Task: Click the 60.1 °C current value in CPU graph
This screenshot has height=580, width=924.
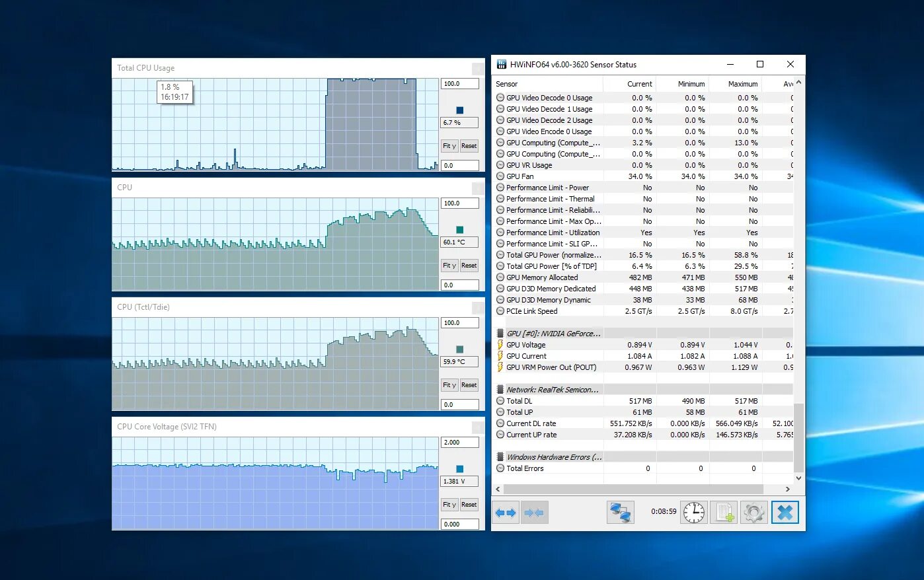Action: click(460, 242)
